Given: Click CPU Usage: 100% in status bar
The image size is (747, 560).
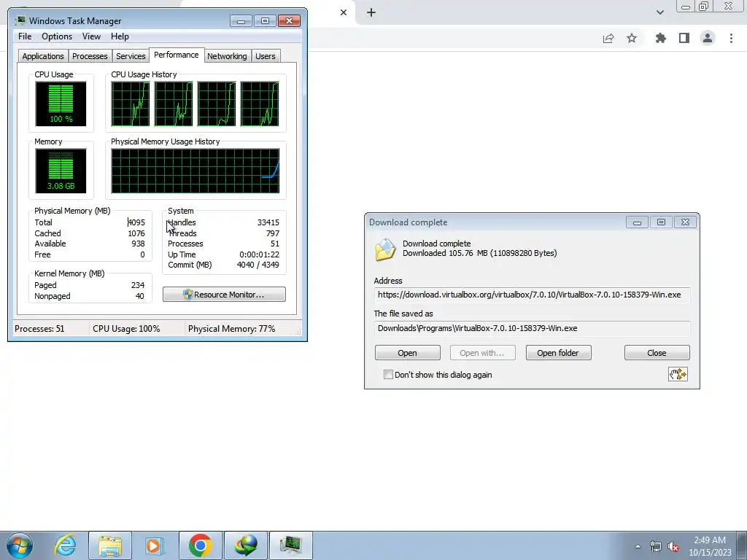Looking at the screenshot, I should 126,329.
